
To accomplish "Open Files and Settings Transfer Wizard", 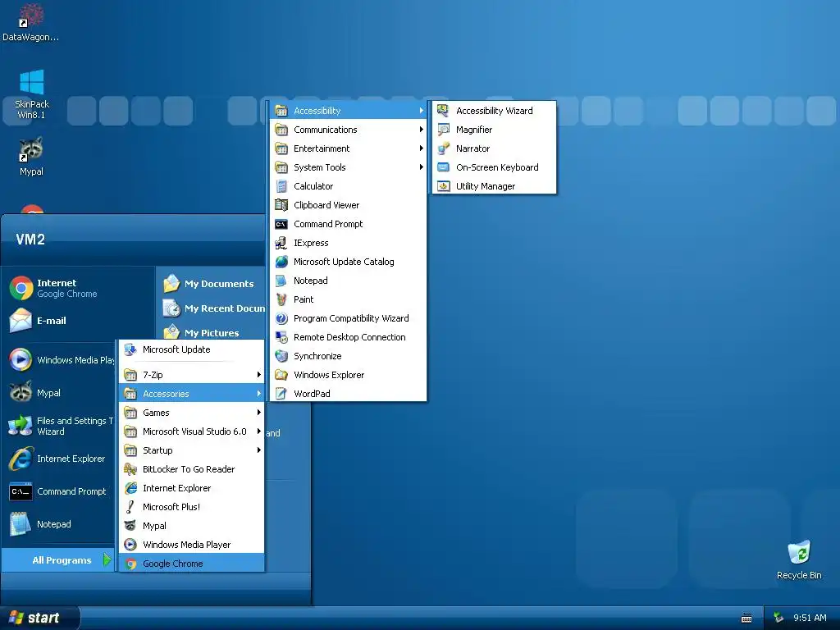I will point(60,426).
